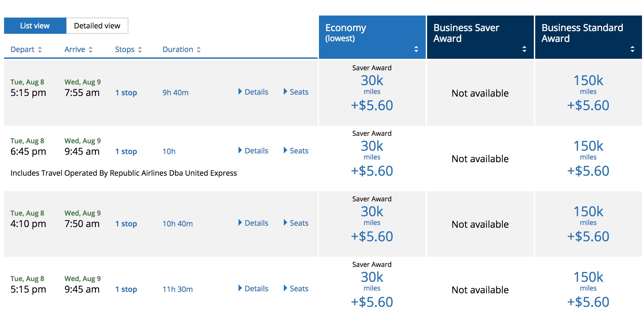Expand Details for the 4:10 pm flight
The width and height of the screenshot is (644, 321).
tap(253, 223)
